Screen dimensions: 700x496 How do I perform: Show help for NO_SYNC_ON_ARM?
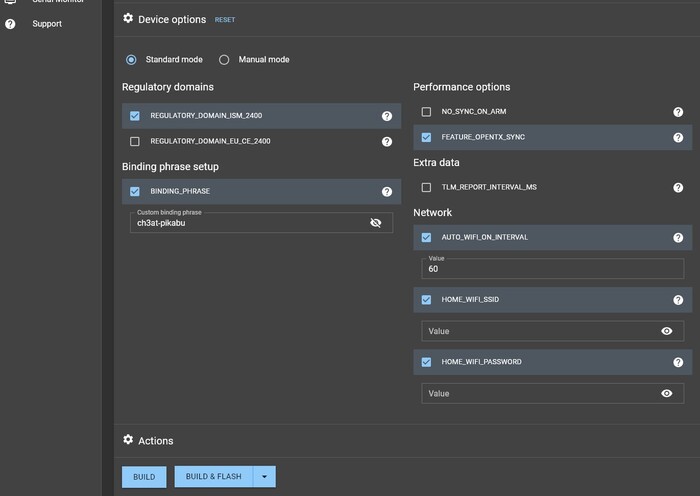point(678,112)
